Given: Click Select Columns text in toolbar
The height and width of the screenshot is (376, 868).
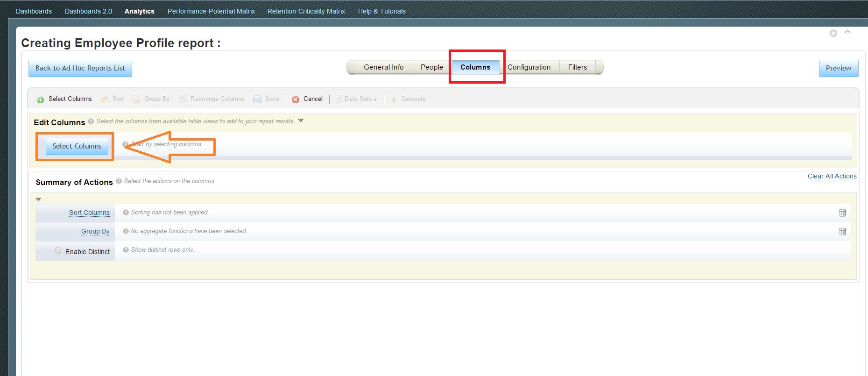Looking at the screenshot, I should point(70,99).
